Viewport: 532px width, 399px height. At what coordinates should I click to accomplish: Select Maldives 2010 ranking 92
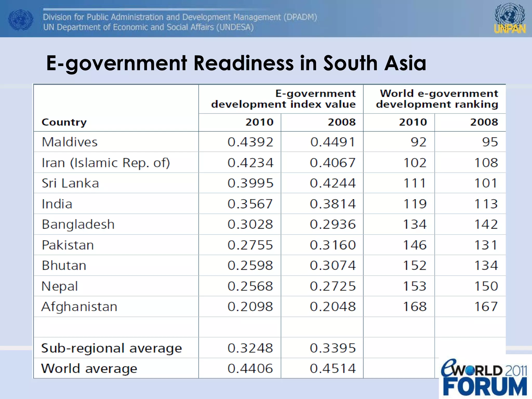click(x=418, y=142)
